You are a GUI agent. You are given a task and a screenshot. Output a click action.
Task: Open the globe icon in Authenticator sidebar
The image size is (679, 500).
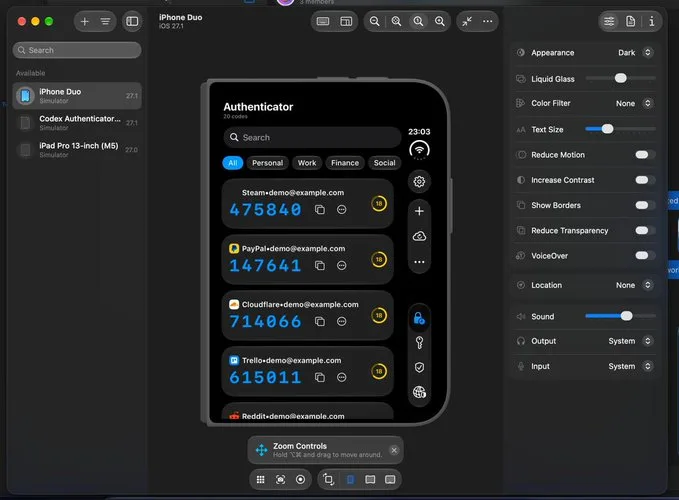[419, 392]
